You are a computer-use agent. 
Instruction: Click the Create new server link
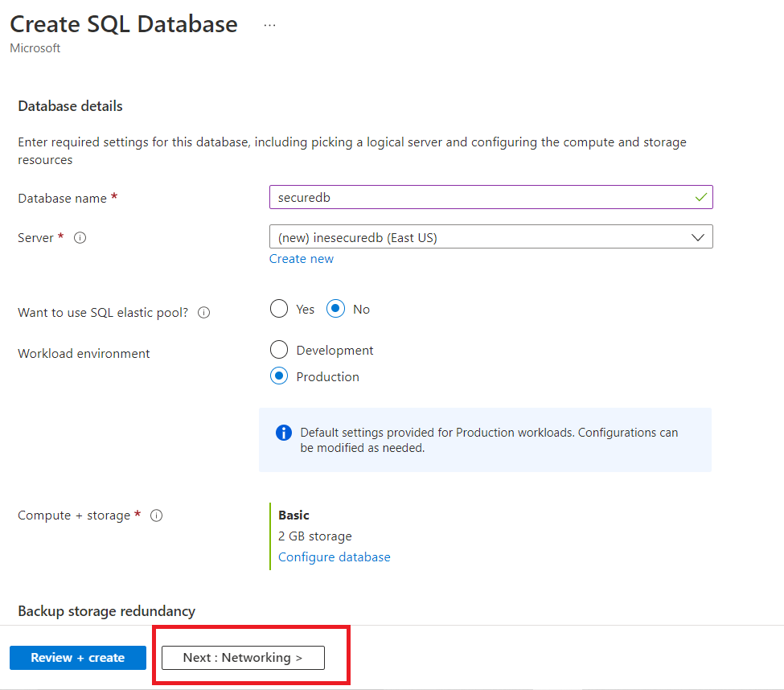(x=301, y=259)
